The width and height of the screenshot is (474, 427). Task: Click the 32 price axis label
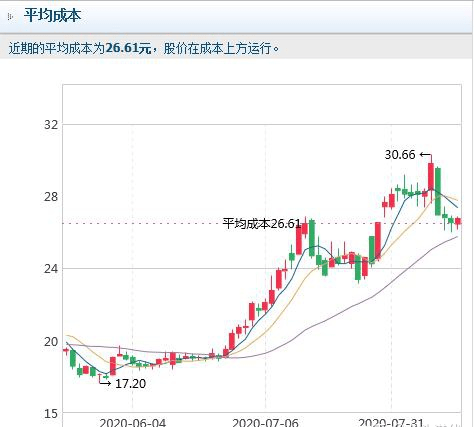point(51,125)
